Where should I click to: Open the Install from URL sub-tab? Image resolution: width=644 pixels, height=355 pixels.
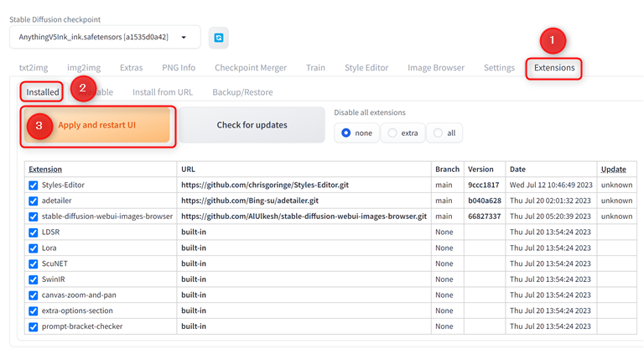(163, 92)
